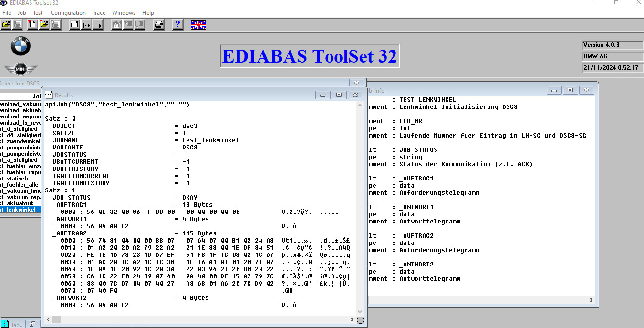This screenshot has height=328, width=644.
Task: Print results using the printer icon
Action: pyautogui.click(x=159, y=24)
